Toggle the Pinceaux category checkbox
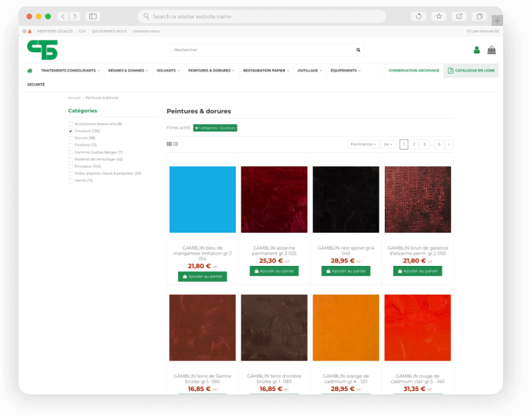Screen dimensions: 532x416 pyautogui.click(x=71, y=166)
